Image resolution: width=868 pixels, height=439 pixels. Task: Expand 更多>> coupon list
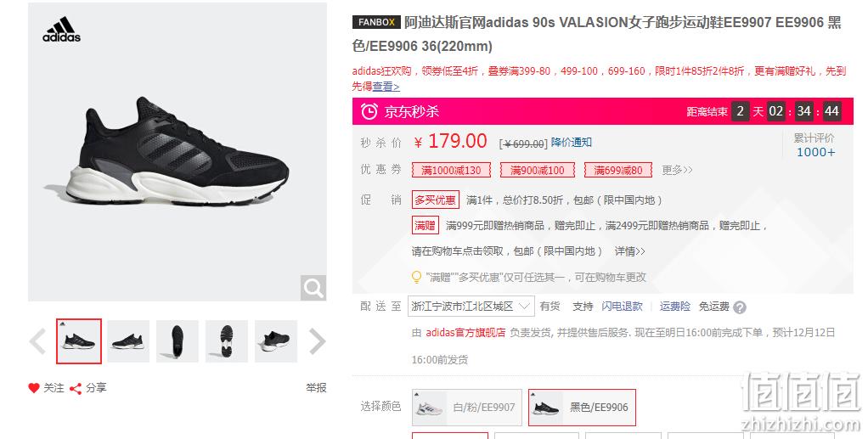point(677,170)
